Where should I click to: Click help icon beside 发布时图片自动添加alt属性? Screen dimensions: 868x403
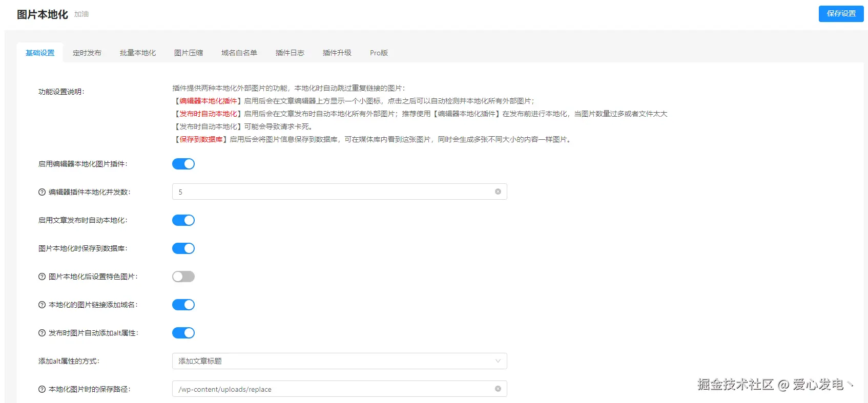[x=42, y=333]
